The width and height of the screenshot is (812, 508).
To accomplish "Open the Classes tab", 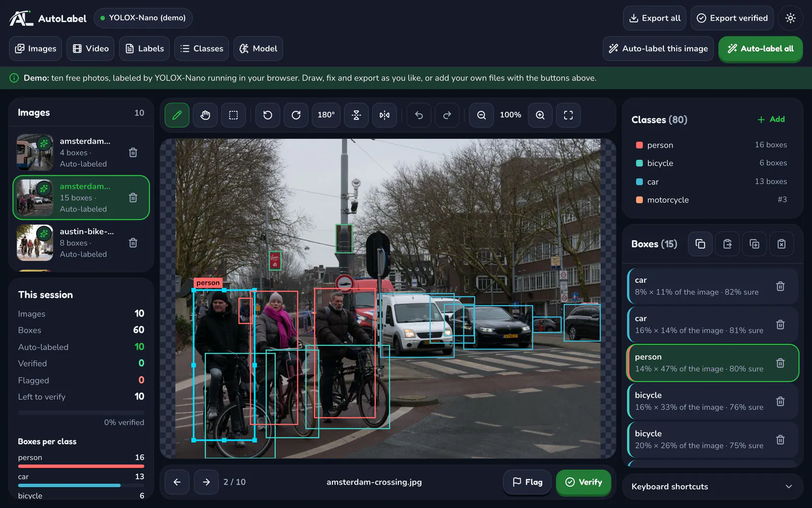I will [x=201, y=49].
